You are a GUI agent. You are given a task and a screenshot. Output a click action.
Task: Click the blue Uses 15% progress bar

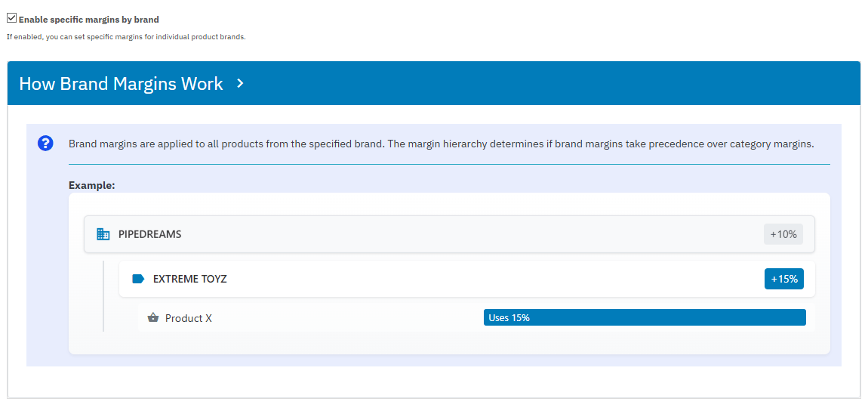644,317
